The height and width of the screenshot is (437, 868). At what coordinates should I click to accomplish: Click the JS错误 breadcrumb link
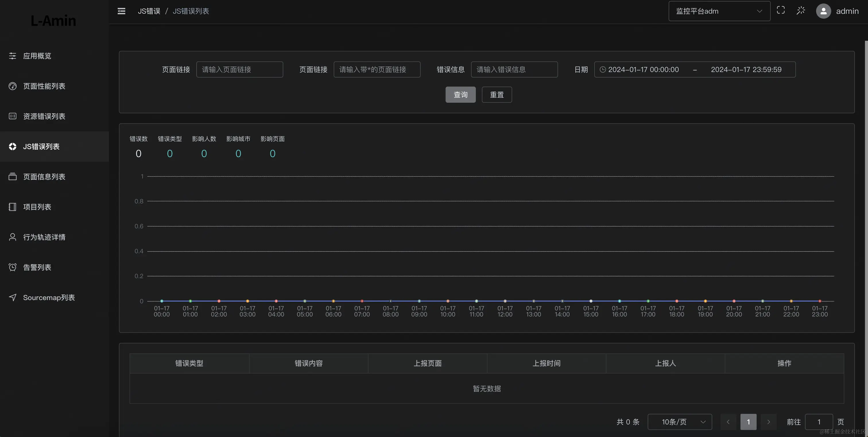tap(149, 11)
